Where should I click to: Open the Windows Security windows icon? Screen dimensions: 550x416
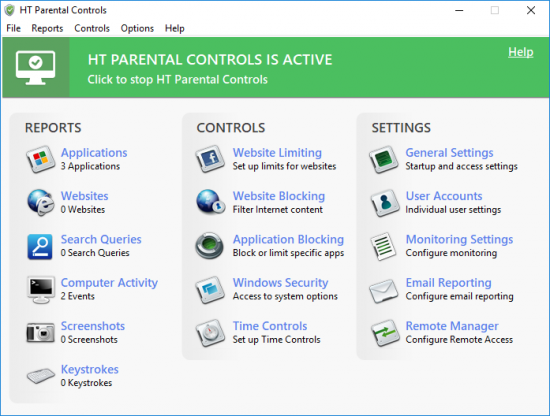(x=210, y=290)
